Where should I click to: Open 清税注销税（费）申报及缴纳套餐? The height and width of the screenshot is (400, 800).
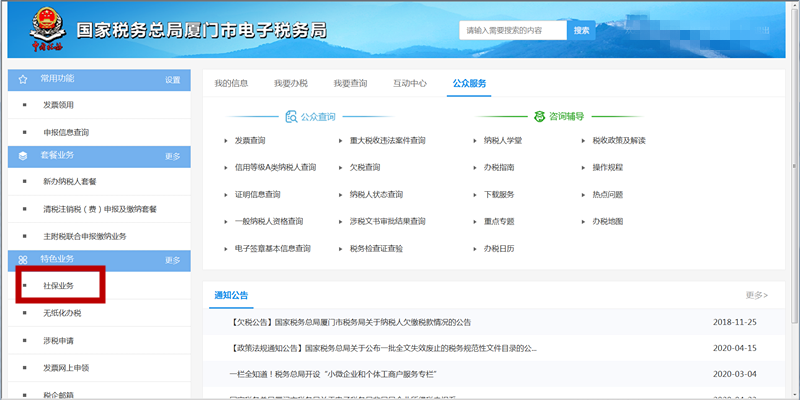[x=100, y=209]
